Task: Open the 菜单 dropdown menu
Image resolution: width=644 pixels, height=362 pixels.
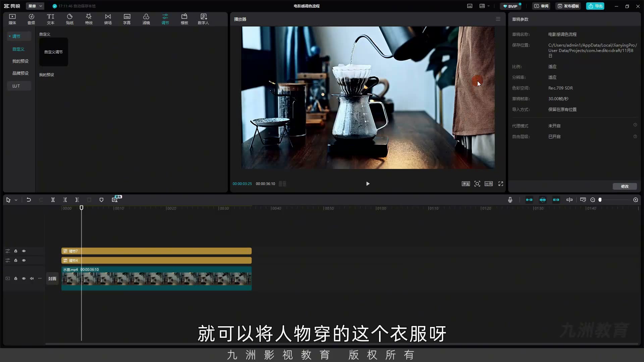Action: (35, 6)
